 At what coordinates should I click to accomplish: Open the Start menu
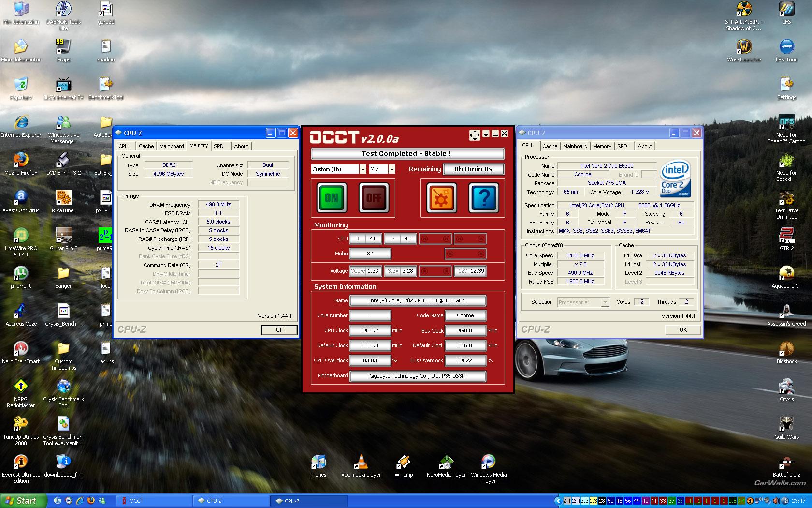coord(24,501)
